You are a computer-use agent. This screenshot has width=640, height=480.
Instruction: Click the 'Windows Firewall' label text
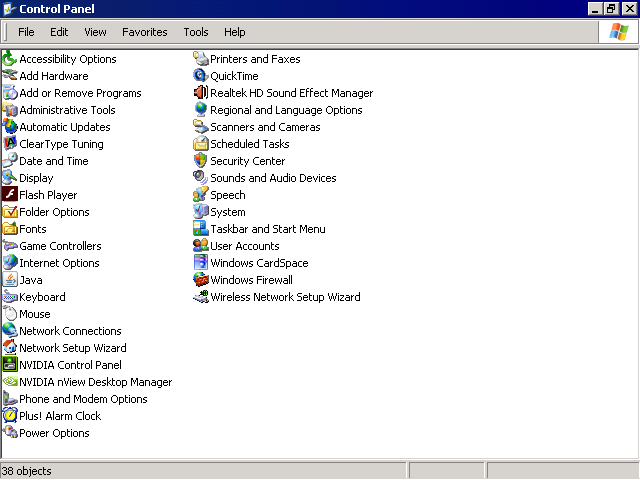pyautogui.click(x=251, y=280)
